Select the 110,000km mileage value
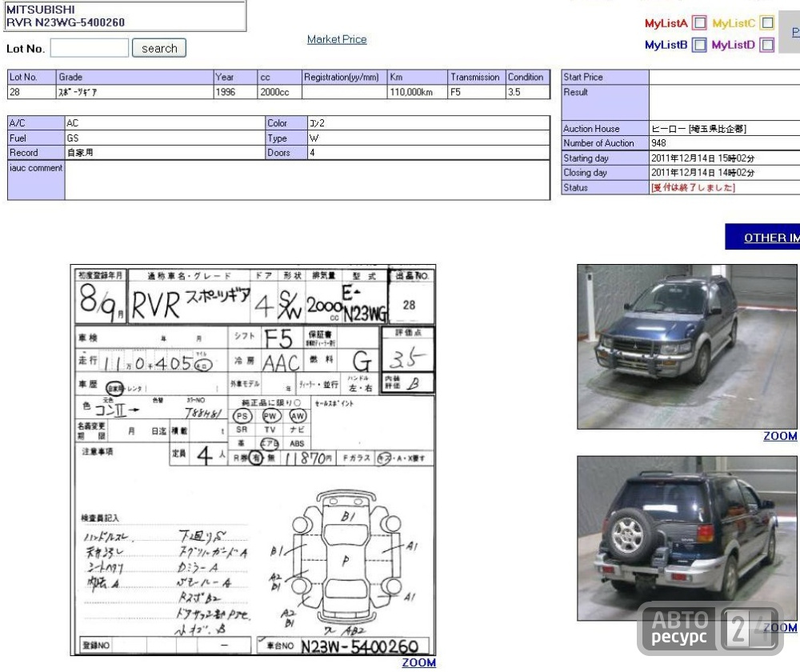800x672 pixels. tap(411, 92)
